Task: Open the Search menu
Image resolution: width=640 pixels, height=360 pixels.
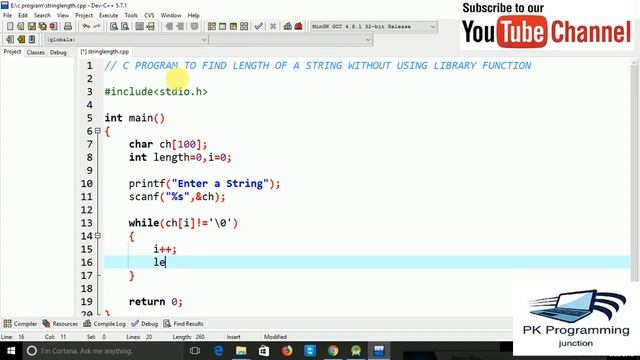Action: (42, 16)
